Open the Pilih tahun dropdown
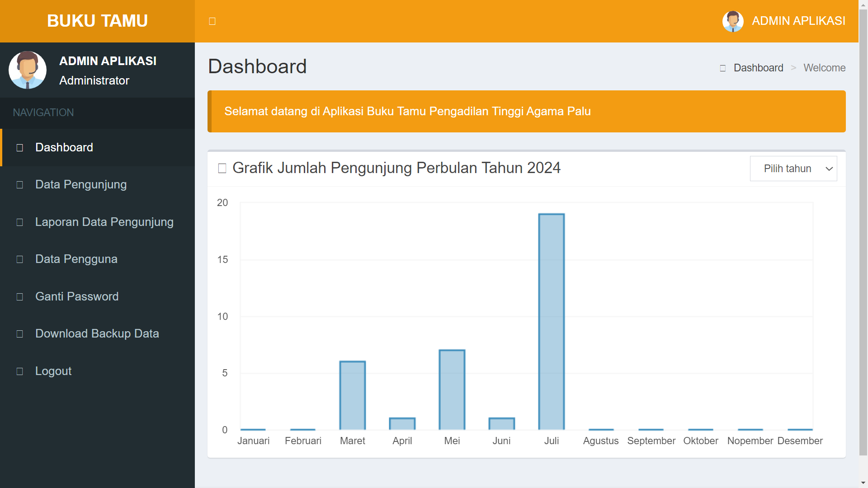The width and height of the screenshot is (868, 488). click(787, 169)
